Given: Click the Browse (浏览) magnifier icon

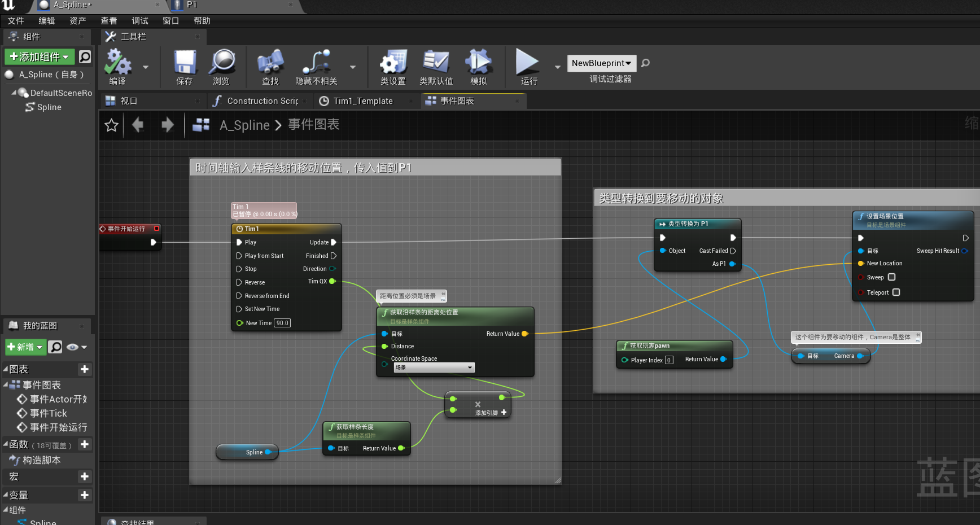Looking at the screenshot, I should (222, 62).
